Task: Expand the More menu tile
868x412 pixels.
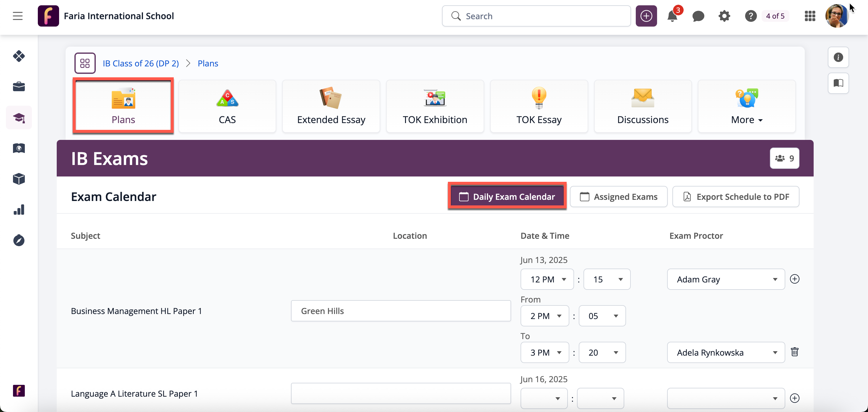Action: (746, 106)
